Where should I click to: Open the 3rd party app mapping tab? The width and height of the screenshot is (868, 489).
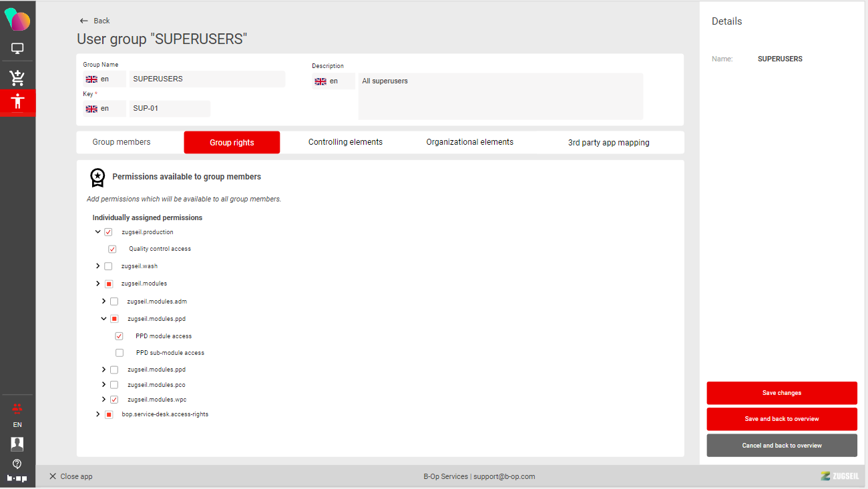608,143
